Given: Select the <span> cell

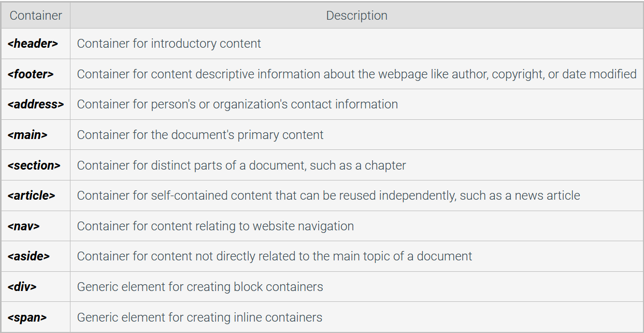Looking at the screenshot, I should pyautogui.click(x=36, y=317).
